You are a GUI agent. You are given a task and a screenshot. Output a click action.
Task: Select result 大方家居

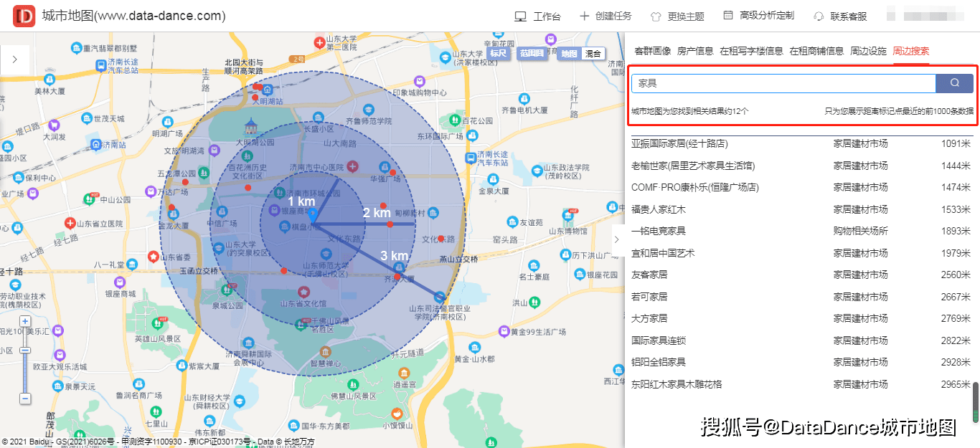649,318
